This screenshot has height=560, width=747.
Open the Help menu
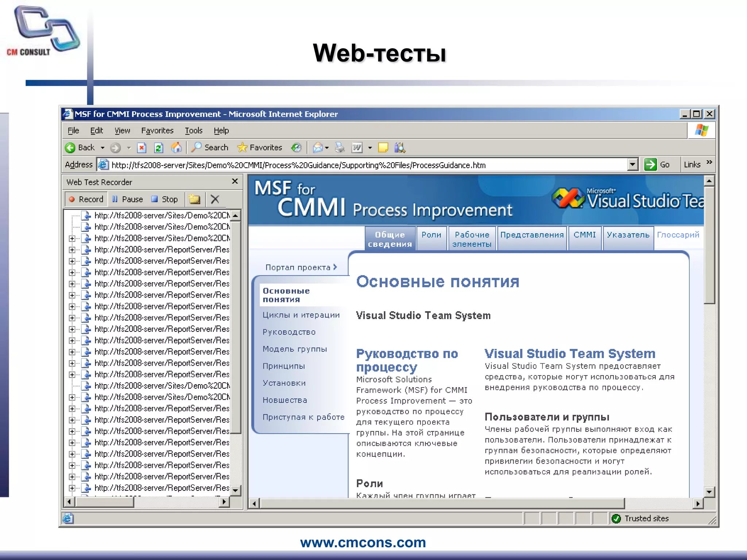221,131
